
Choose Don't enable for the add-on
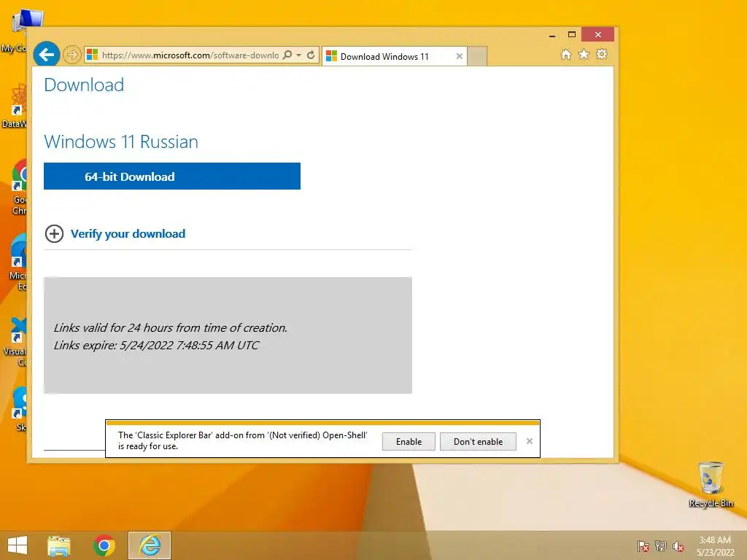coord(478,441)
